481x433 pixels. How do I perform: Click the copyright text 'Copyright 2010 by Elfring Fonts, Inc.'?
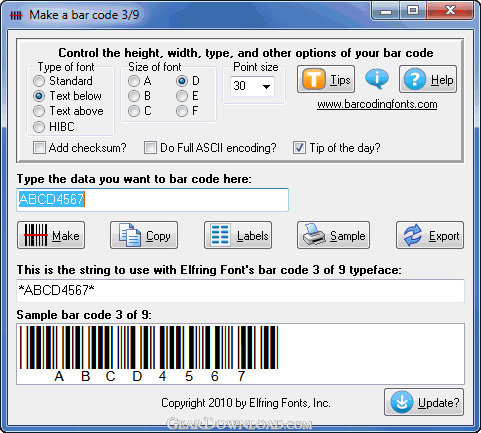click(x=246, y=403)
